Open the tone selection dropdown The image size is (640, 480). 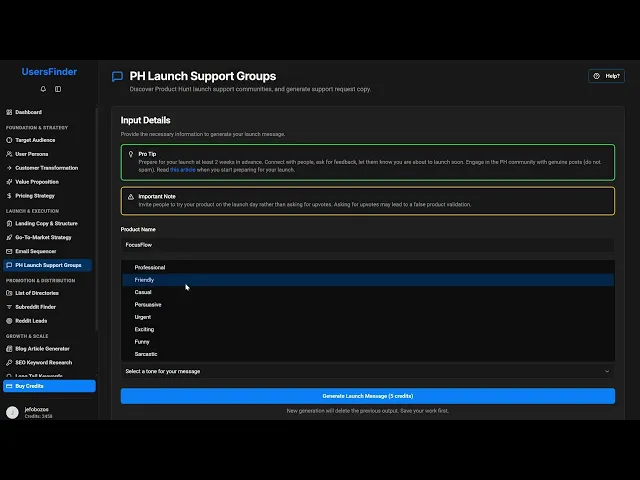point(367,371)
